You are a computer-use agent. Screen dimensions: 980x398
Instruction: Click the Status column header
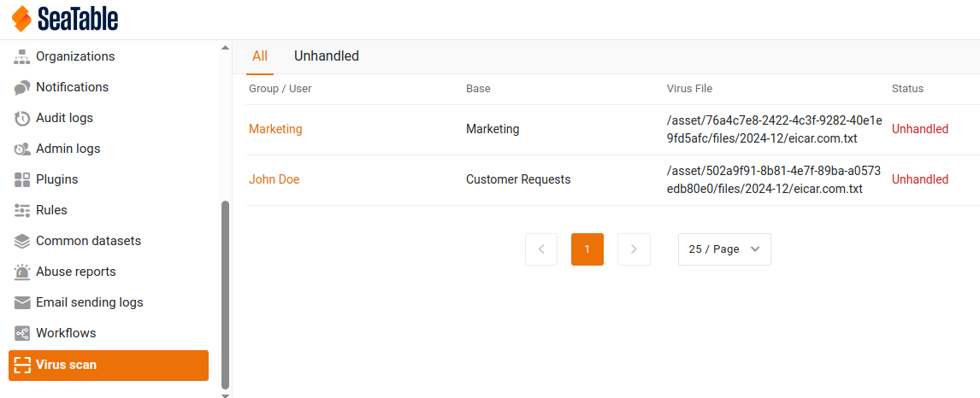click(x=907, y=89)
